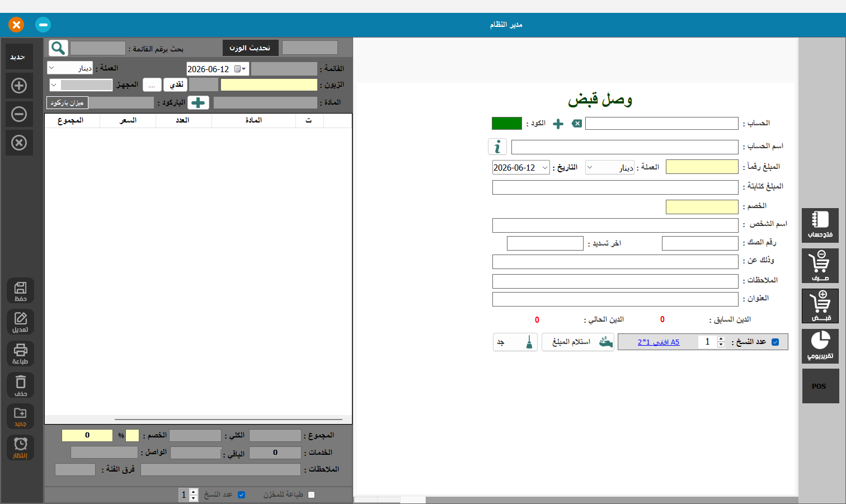Image resolution: width=846 pixels, height=504 pixels.
Task: Decrease the invoice-panel copies stepper
Action: coord(194,497)
